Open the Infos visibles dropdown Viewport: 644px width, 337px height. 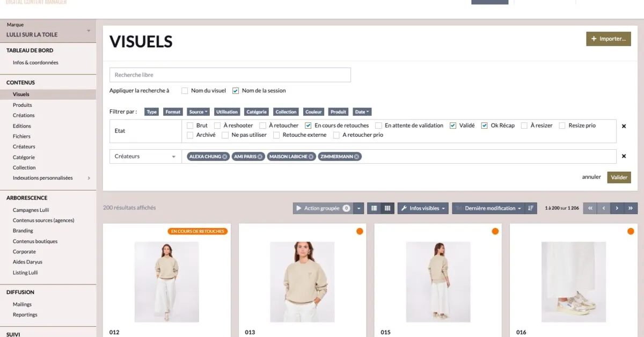click(423, 208)
